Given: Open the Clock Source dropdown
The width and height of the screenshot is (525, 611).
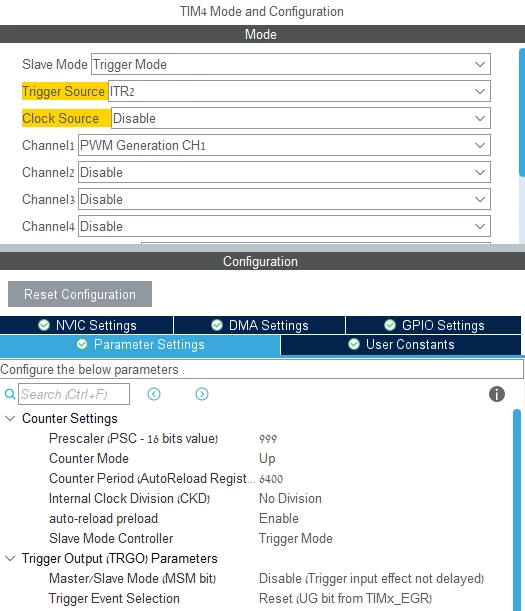Looking at the screenshot, I should tap(301, 118).
